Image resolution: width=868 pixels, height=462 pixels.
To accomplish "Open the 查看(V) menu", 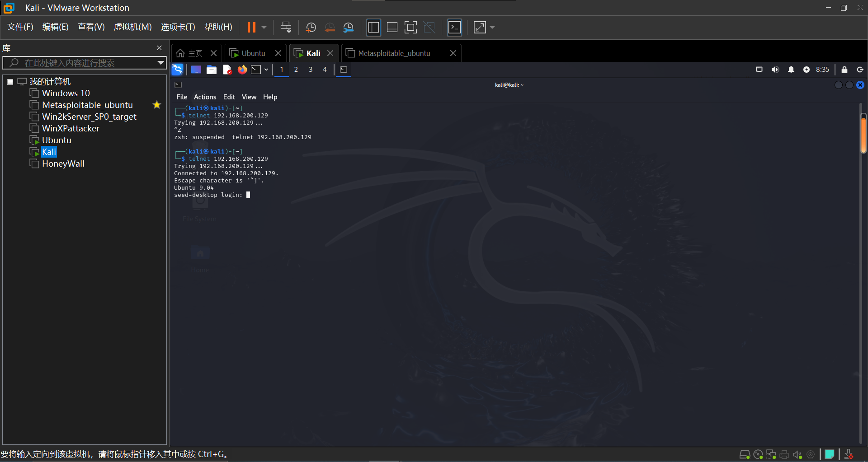I will click(91, 27).
